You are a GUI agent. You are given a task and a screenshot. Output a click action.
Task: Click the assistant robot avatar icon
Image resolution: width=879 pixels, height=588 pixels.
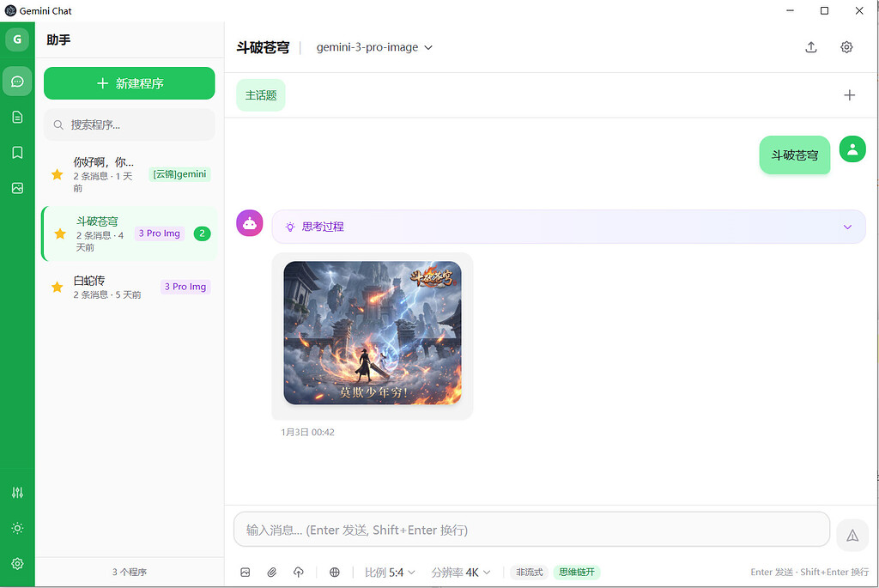coord(250,223)
